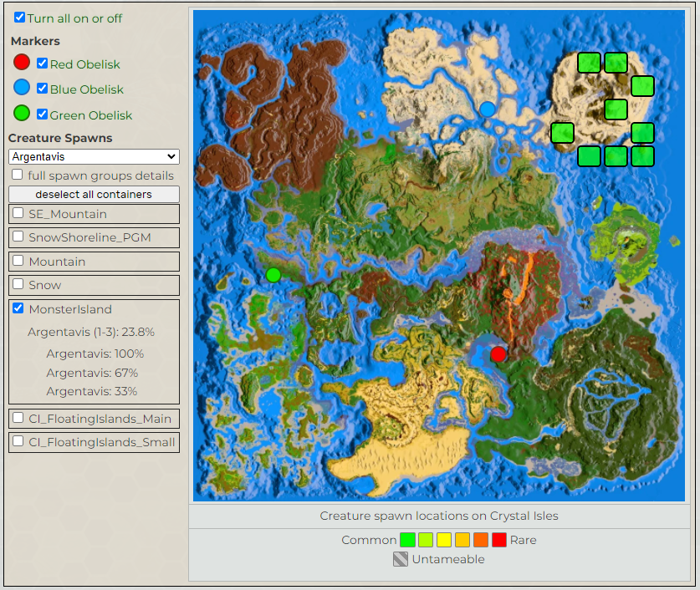The height and width of the screenshot is (590, 700).
Task: Uncheck the Red Obelisk marker checkbox
Action: coord(43,64)
